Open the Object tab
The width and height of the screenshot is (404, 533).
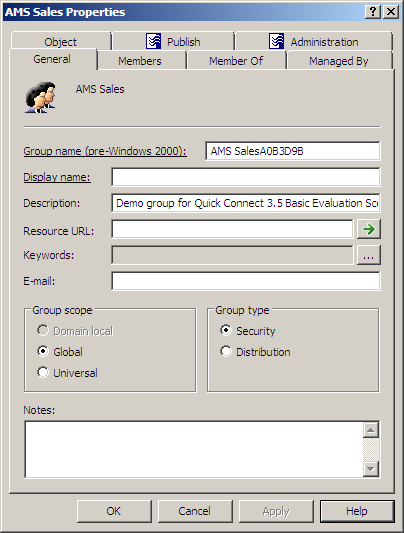[x=60, y=41]
